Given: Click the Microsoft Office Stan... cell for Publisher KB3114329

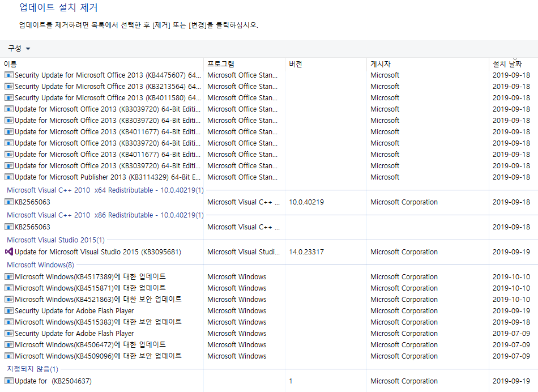Looking at the screenshot, I should [242, 177].
